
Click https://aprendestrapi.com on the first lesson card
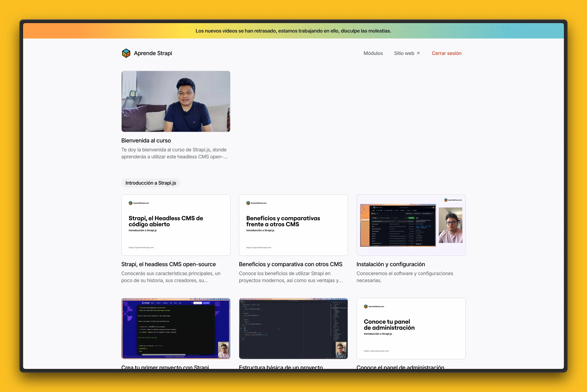(x=141, y=247)
